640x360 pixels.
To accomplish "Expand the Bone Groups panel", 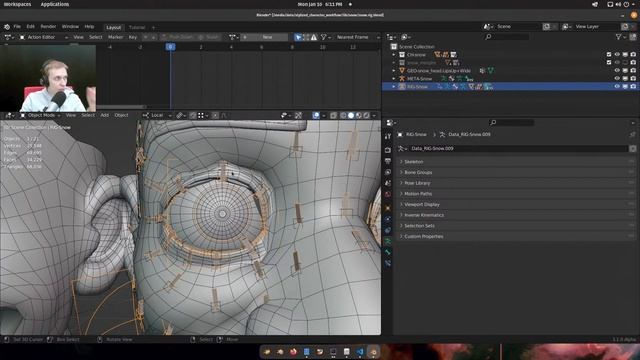I will 516,173.
